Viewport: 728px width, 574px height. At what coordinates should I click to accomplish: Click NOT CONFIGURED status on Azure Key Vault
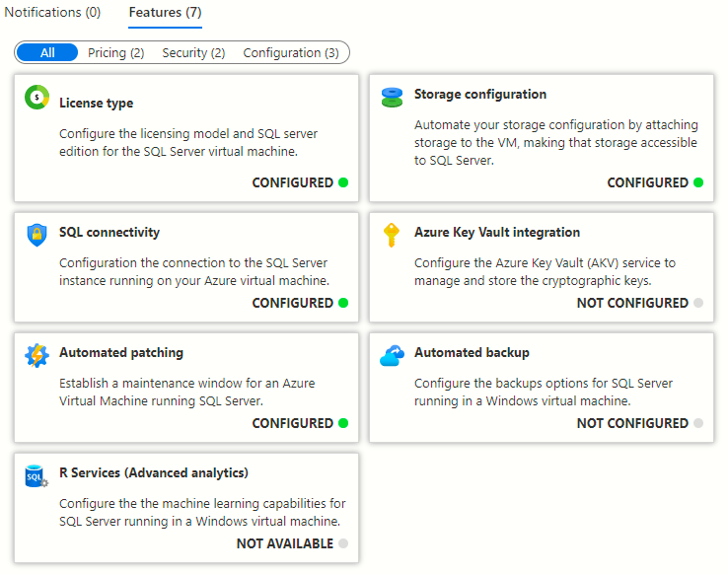(632, 303)
